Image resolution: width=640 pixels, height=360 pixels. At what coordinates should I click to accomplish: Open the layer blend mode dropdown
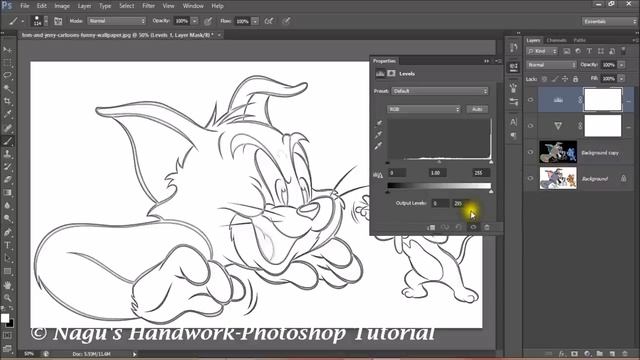(551, 65)
